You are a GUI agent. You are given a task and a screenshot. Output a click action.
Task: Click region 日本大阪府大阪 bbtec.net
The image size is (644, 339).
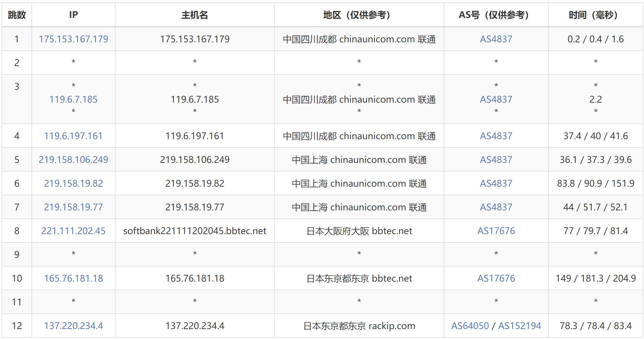tap(359, 231)
